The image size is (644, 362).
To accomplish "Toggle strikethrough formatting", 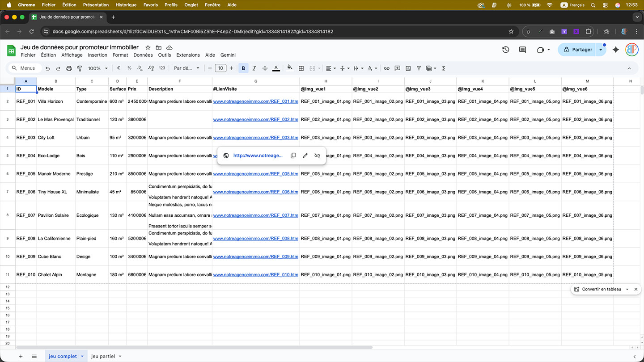I will click(x=265, y=68).
